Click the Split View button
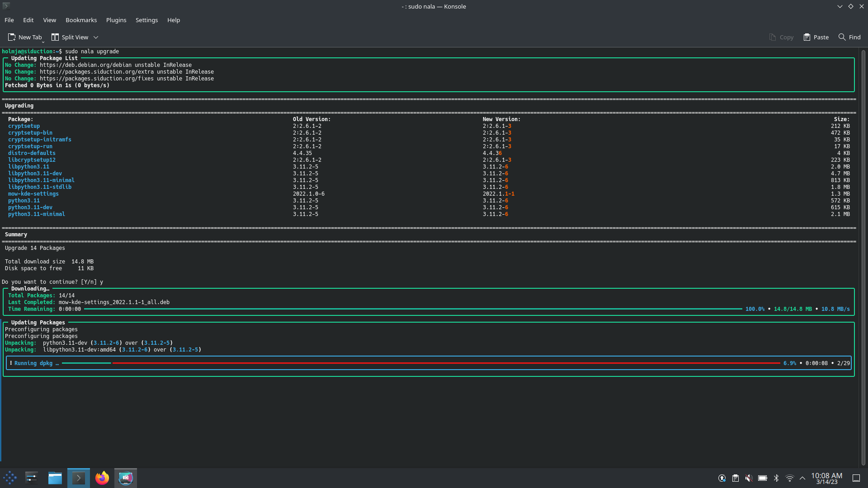This screenshot has height=488, width=868. (70, 37)
